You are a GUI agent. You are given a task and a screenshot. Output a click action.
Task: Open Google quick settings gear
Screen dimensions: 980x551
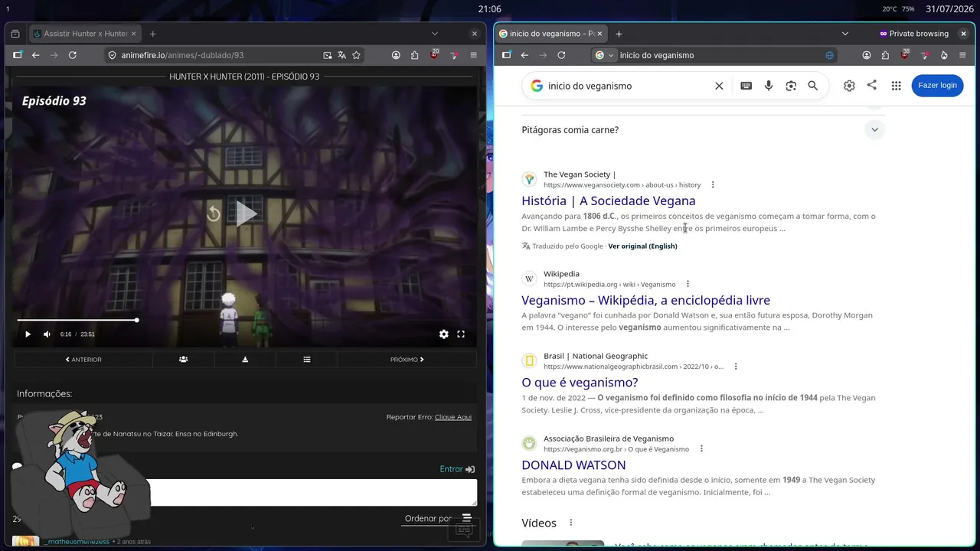coord(849,86)
